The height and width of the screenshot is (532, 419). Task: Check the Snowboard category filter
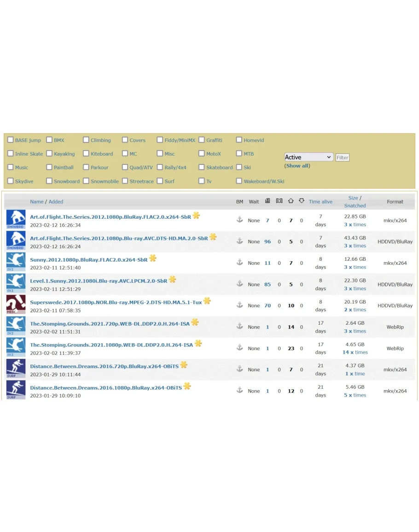[49, 181]
